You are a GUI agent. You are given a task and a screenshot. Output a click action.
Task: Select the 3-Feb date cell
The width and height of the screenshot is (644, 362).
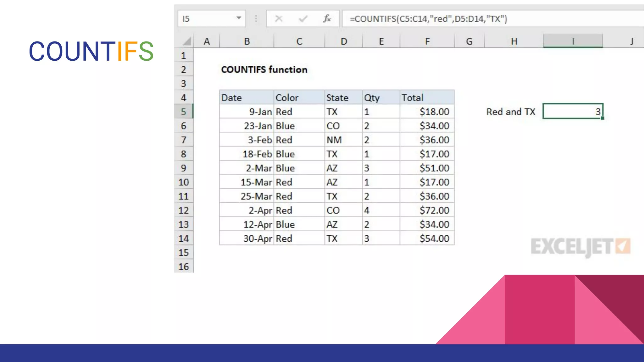pos(247,140)
